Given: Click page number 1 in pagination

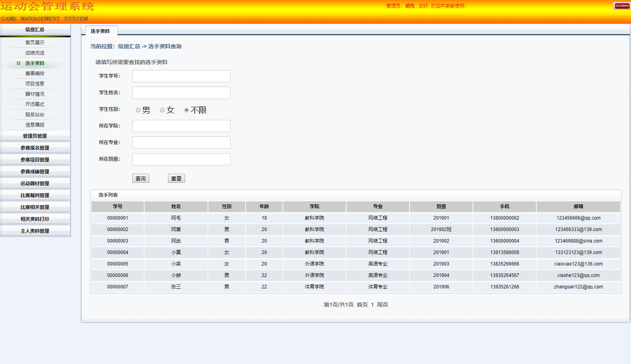Looking at the screenshot, I should pyautogui.click(x=372, y=305).
